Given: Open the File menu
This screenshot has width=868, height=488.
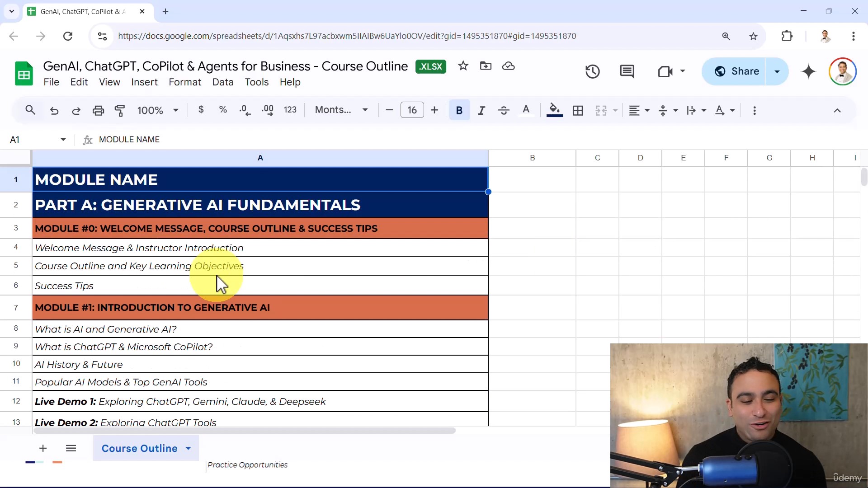Looking at the screenshot, I should point(52,82).
